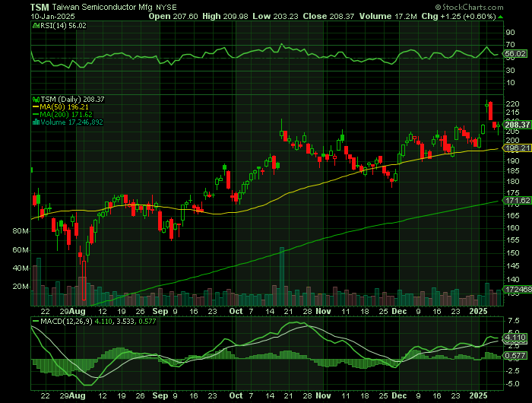
Task: Click the High 209.98 value
Action: 225,16
